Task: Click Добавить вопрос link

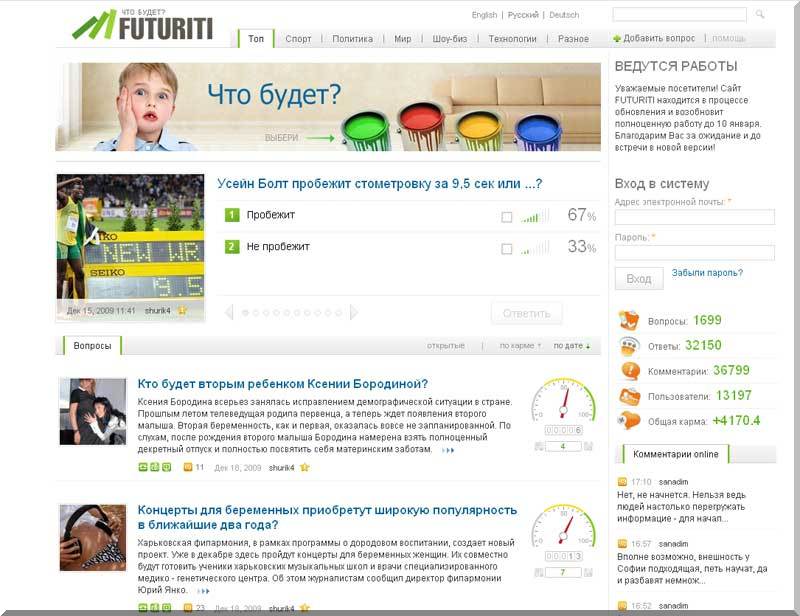Action: point(659,38)
